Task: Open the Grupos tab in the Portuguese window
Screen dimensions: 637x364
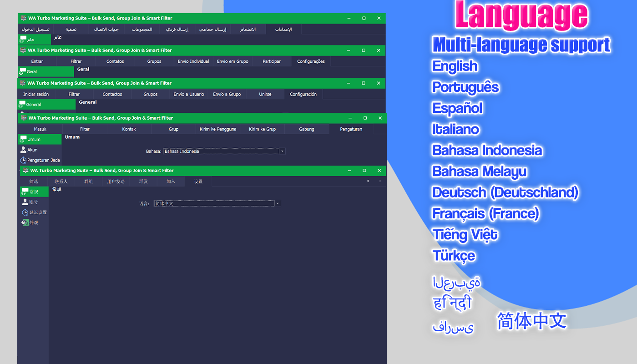Action: tap(154, 61)
